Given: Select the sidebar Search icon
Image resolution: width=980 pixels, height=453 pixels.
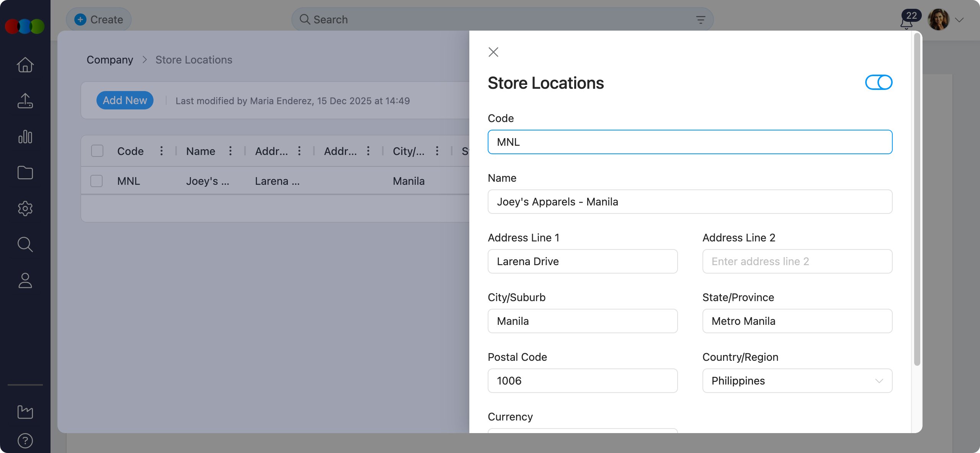Looking at the screenshot, I should 25,244.
